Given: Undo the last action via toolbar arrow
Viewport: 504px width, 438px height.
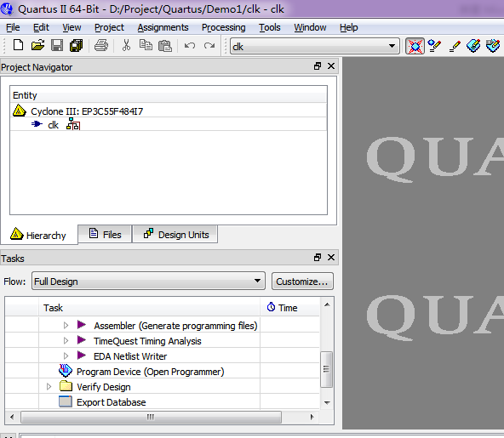Looking at the screenshot, I should point(190,46).
